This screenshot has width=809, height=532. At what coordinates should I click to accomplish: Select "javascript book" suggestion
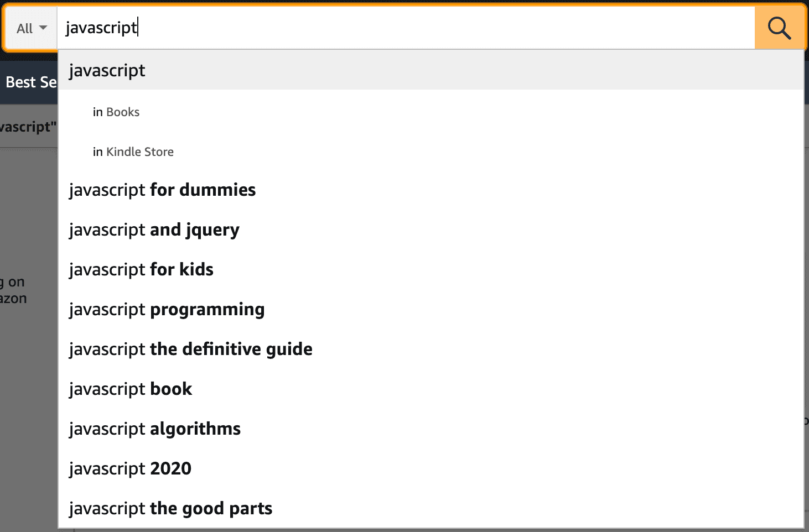431,389
